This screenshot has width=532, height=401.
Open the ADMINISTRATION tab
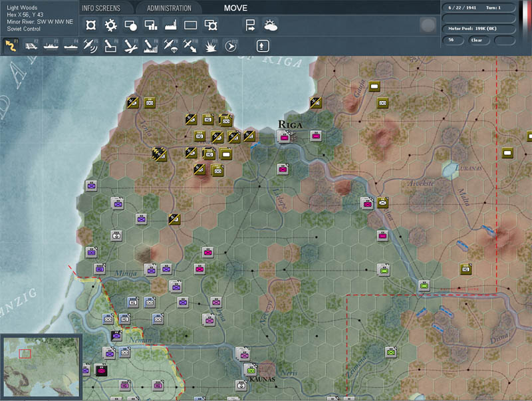tap(169, 8)
